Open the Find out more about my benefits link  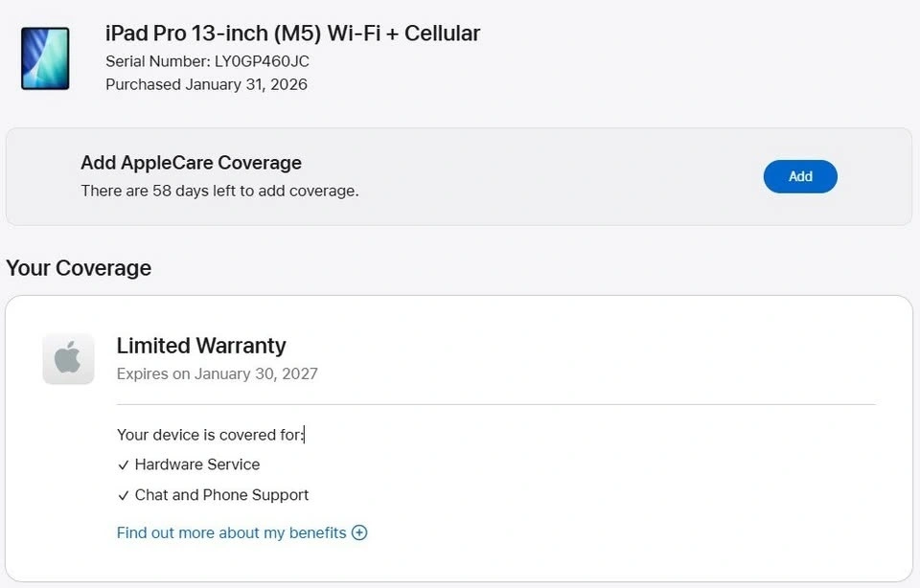point(231,532)
